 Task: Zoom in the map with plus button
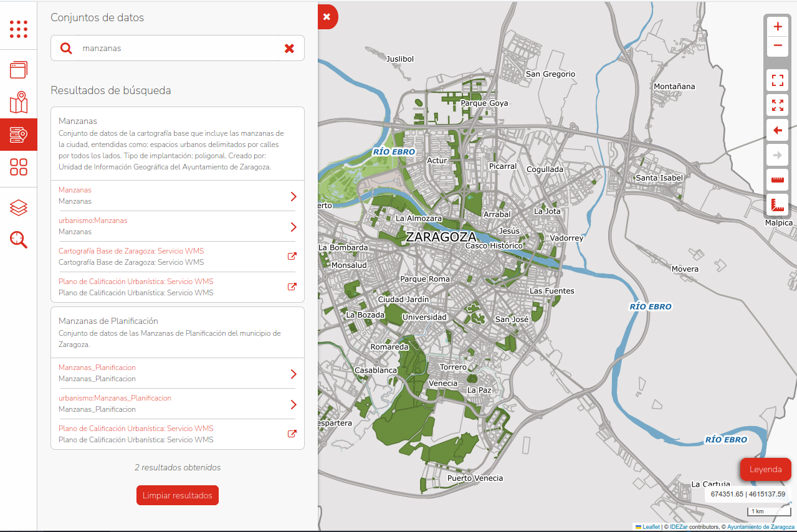[x=777, y=27]
